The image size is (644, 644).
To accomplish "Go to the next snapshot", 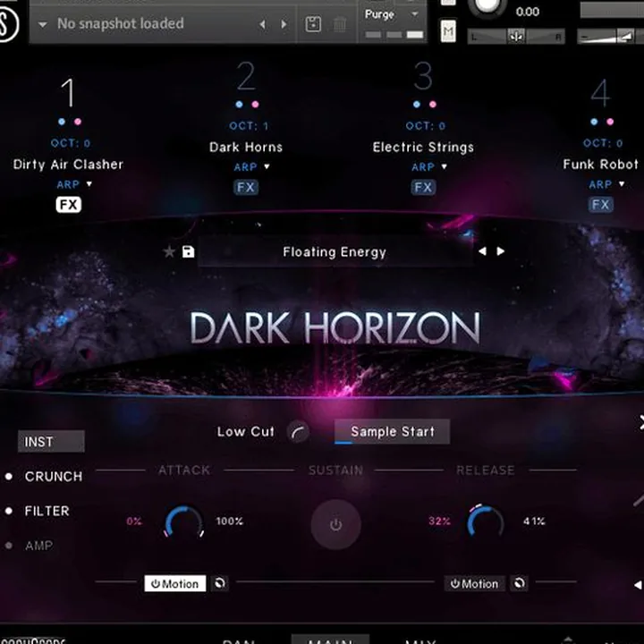I will click(x=284, y=24).
